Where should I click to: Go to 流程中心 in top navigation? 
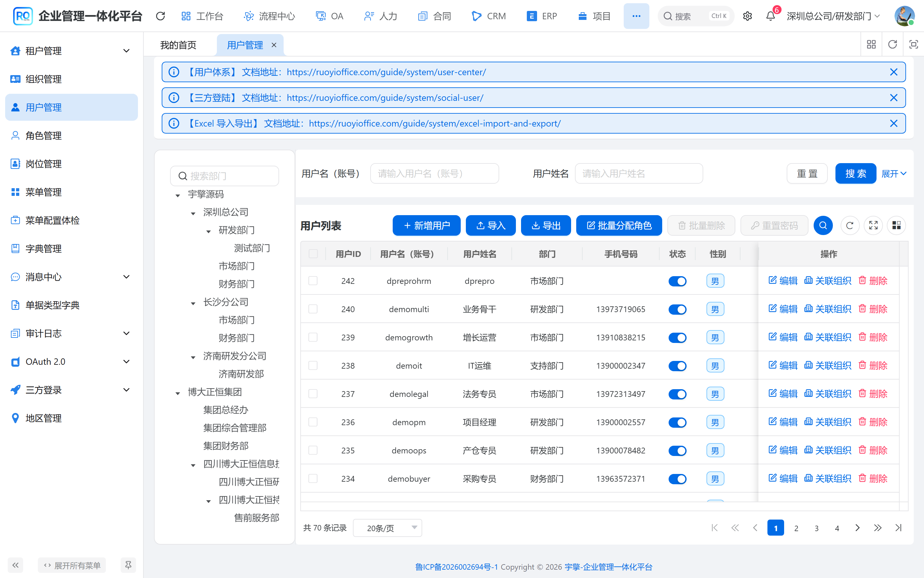[269, 16]
